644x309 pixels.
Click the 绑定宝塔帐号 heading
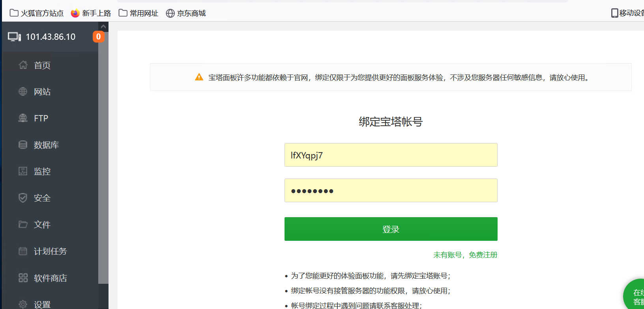click(x=391, y=122)
